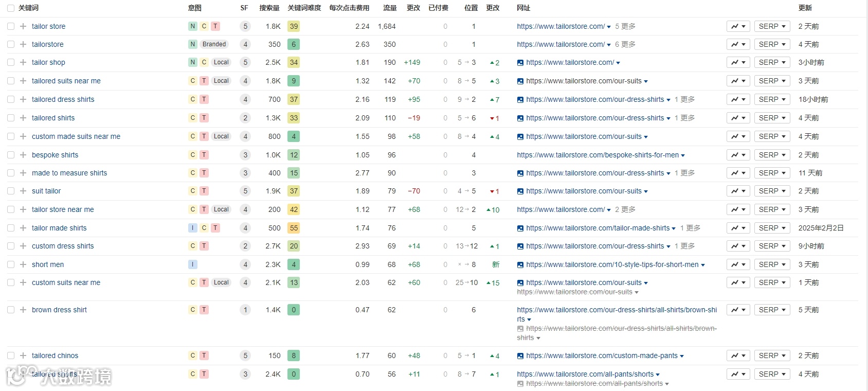Open the made to measure shirts keyword
This screenshot has width=868, height=391.
(x=69, y=173)
